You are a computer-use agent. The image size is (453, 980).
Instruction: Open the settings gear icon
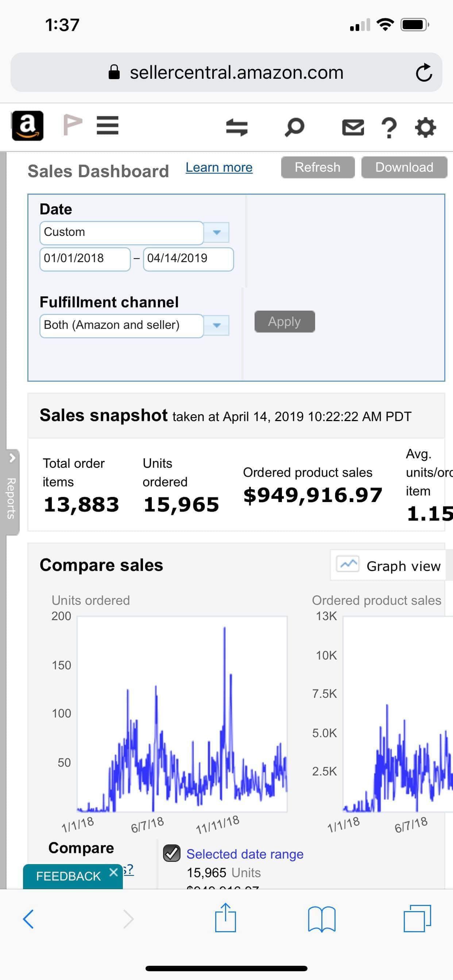(x=425, y=128)
